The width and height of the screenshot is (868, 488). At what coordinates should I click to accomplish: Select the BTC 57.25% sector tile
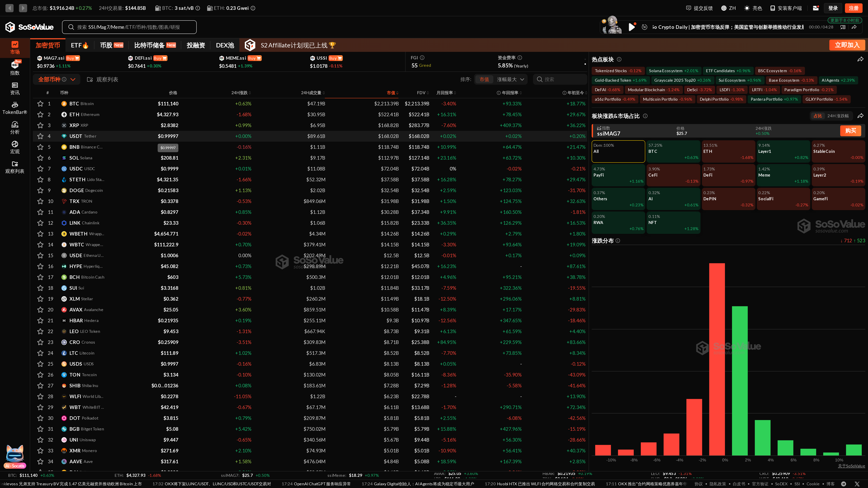673,151
